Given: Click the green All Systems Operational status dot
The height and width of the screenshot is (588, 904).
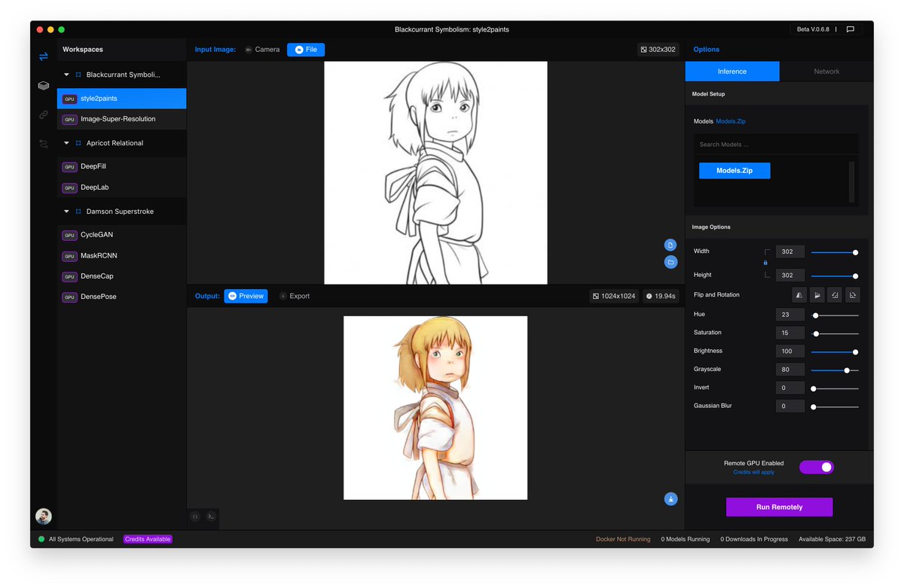Looking at the screenshot, I should tap(41, 539).
